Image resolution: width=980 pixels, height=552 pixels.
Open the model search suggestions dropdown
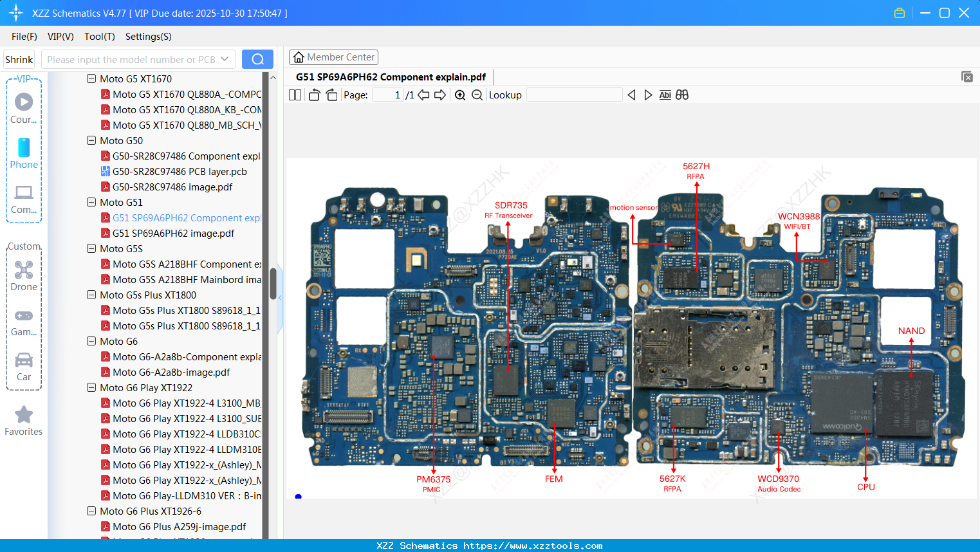click(x=226, y=59)
